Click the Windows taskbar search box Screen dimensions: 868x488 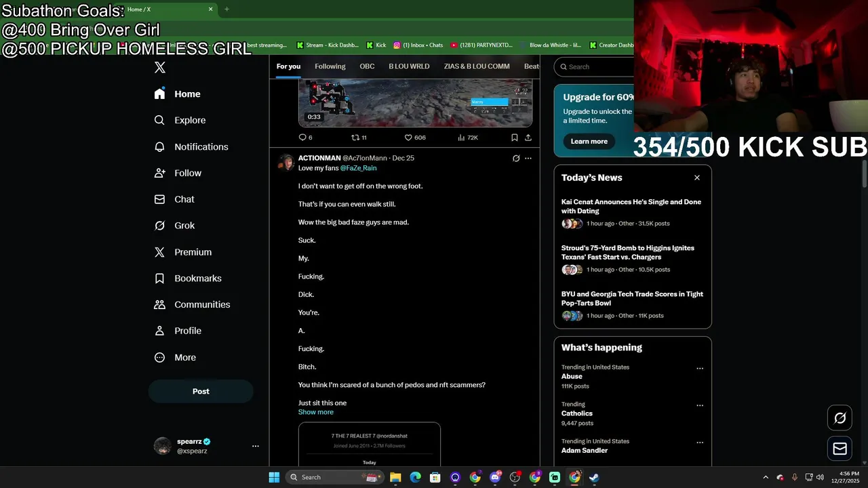click(x=334, y=477)
